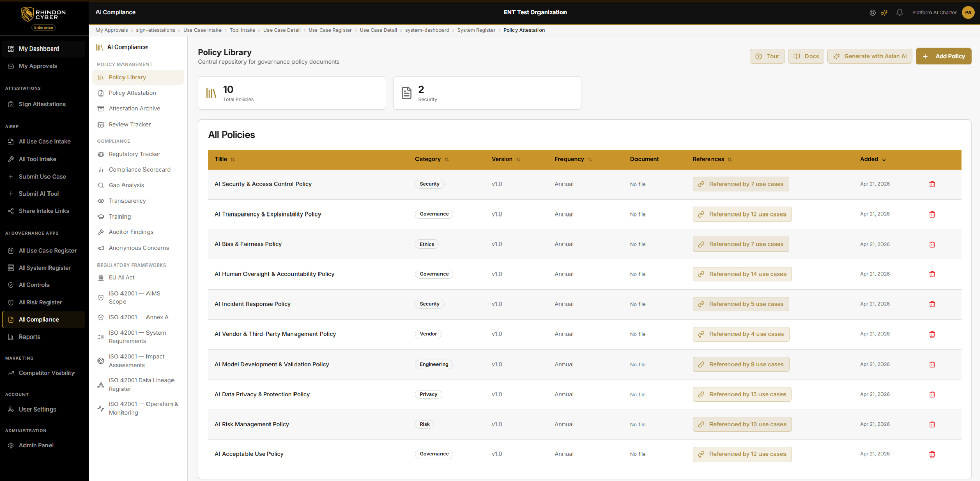Open the notifications bell icon
The image size is (980, 481).
click(900, 12)
